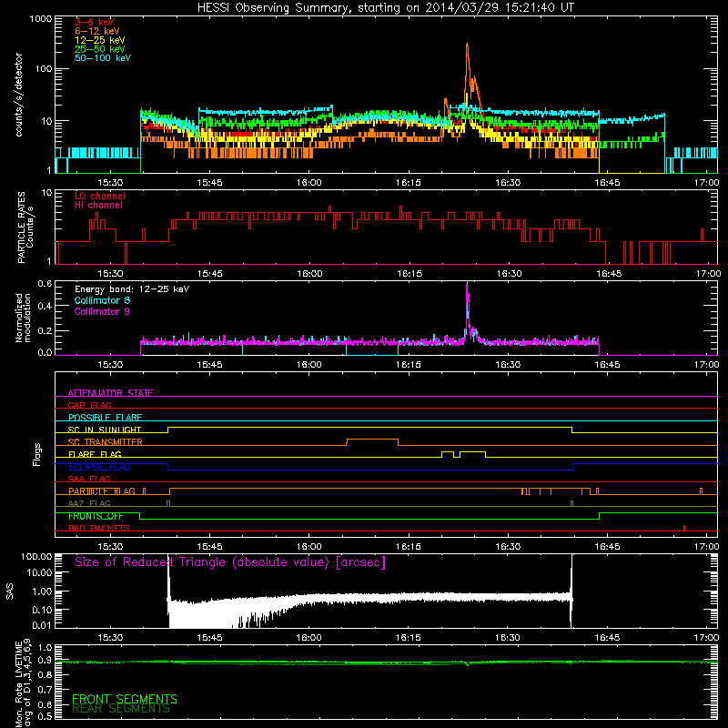
Task: Click the SAS axis label
Action: (9, 591)
